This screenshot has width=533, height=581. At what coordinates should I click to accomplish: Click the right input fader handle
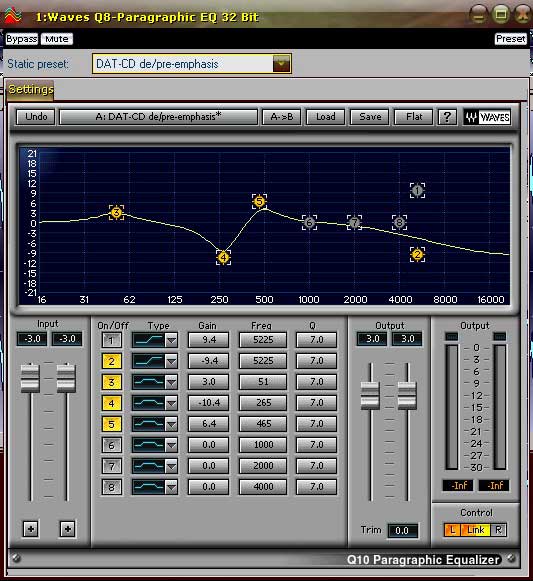tap(66, 378)
